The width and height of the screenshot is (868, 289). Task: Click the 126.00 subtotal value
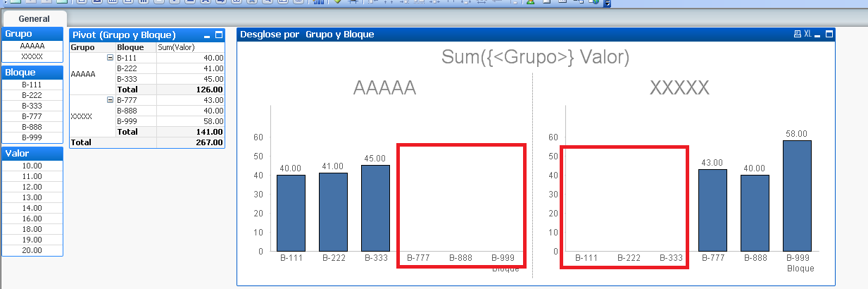click(x=190, y=90)
